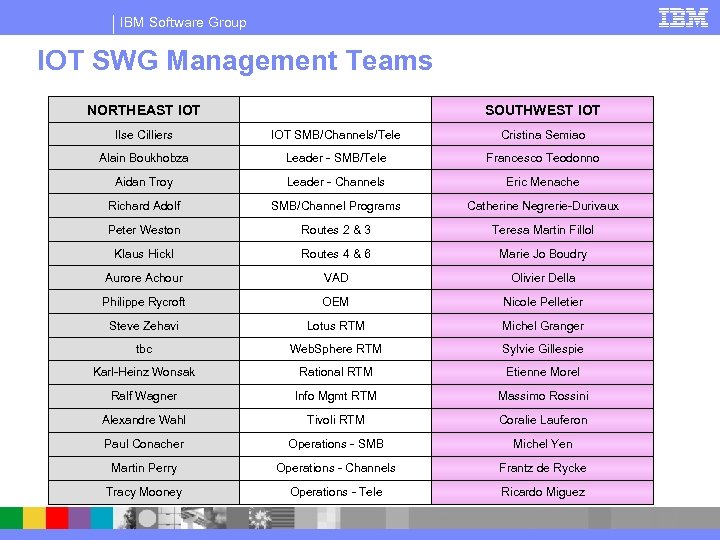Click the 'Klaus Hickl' cell

point(144,253)
